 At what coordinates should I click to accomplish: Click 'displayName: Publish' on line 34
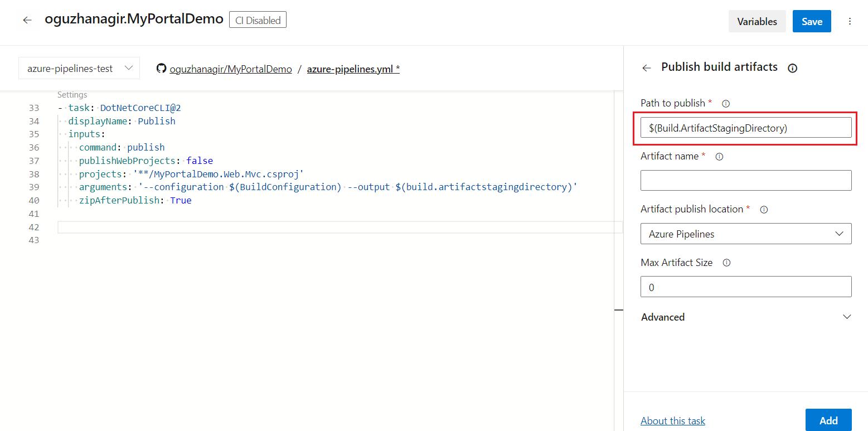click(x=122, y=121)
